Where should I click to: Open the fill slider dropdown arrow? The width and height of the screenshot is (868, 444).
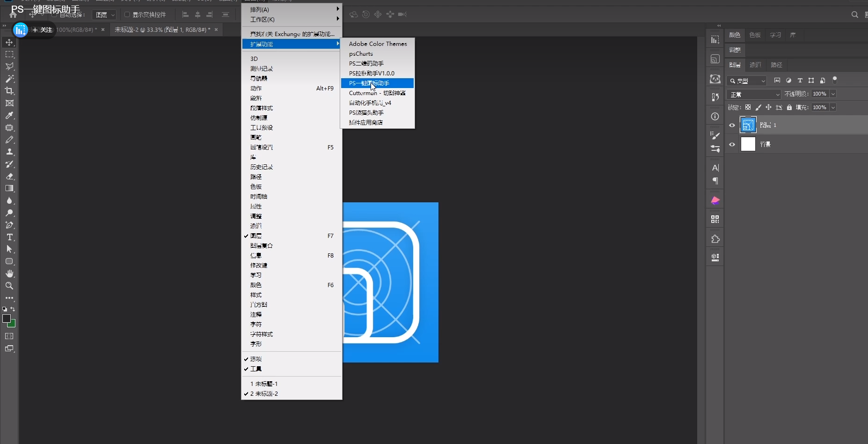(833, 107)
